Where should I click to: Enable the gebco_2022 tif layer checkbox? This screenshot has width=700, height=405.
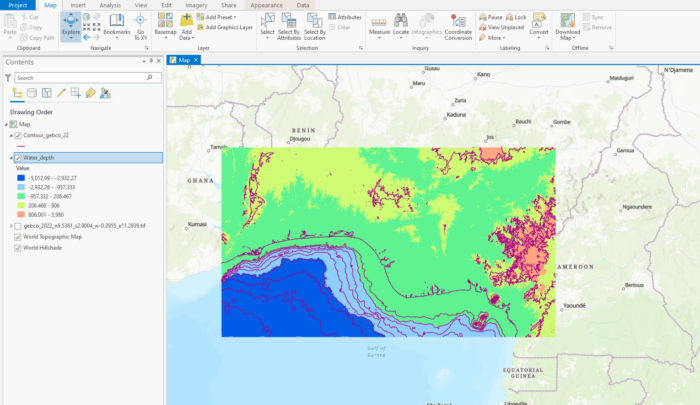[18, 226]
